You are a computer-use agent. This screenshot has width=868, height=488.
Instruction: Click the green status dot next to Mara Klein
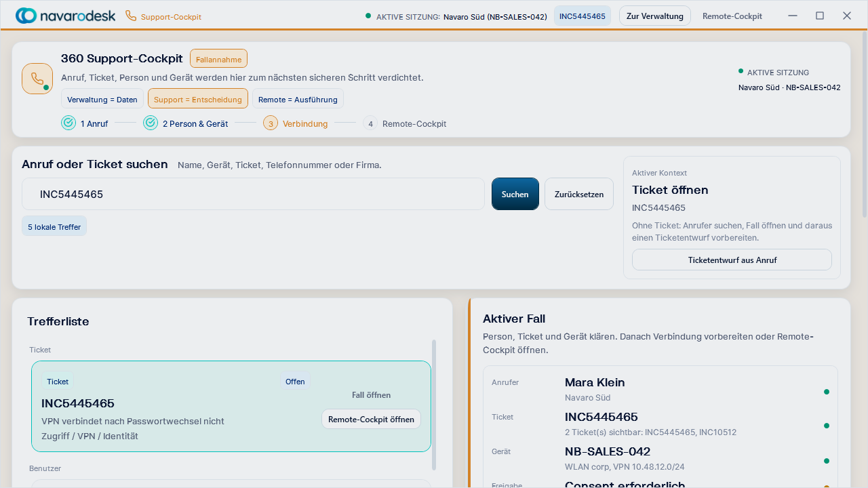click(x=826, y=392)
